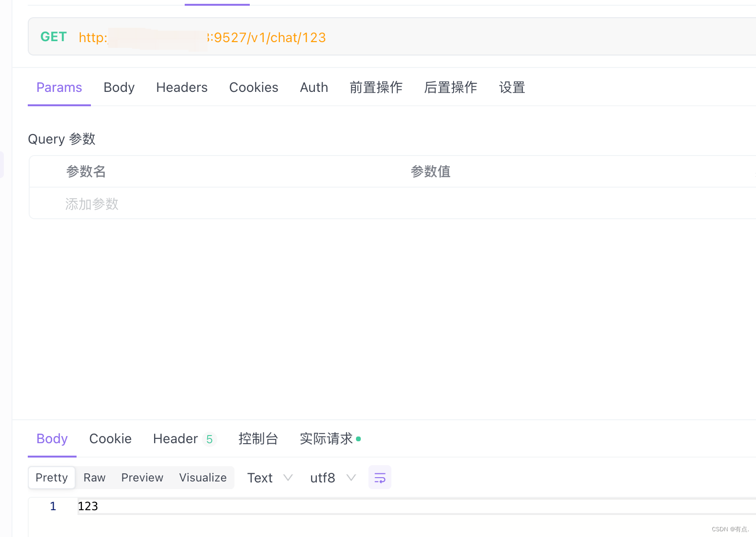
Task: Open the 前置操作 tab
Action: [x=376, y=88]
